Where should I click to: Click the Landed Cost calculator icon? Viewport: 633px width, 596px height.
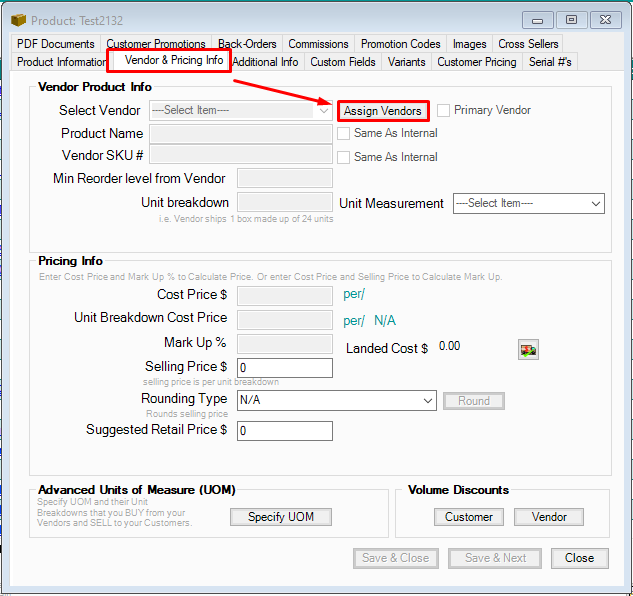pos(527,349)
